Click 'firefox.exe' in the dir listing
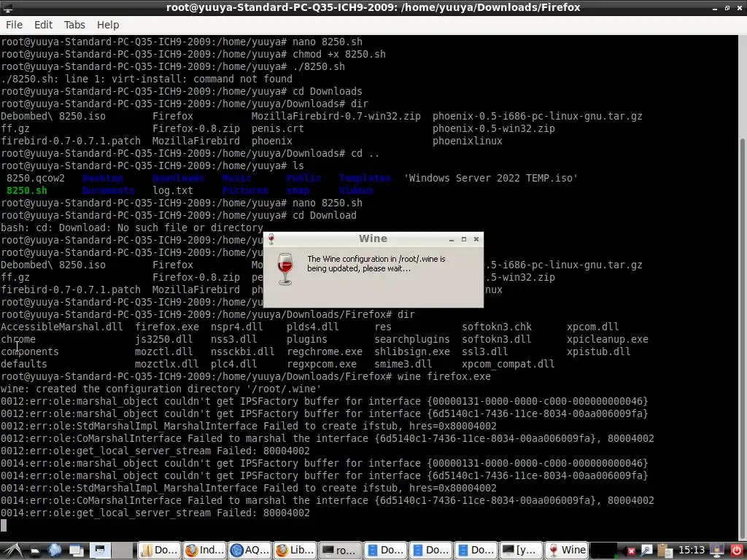The height and width of the screenshot is (560, 747). coord(167,327)
